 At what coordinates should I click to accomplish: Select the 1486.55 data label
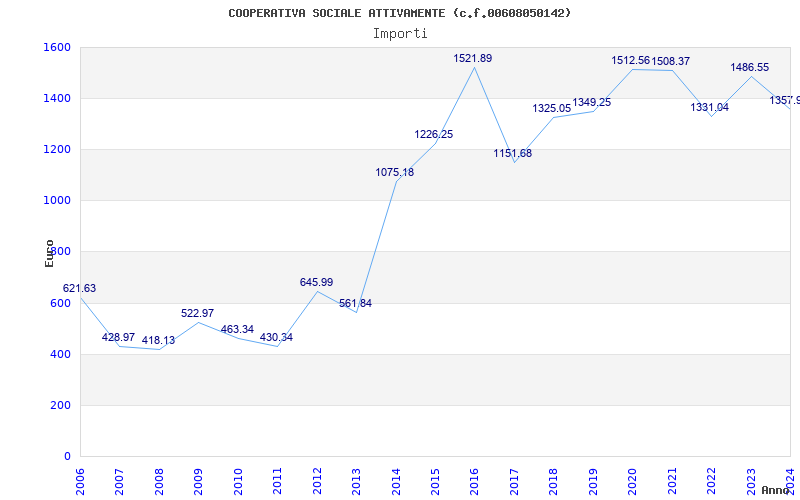click(749, 67)
